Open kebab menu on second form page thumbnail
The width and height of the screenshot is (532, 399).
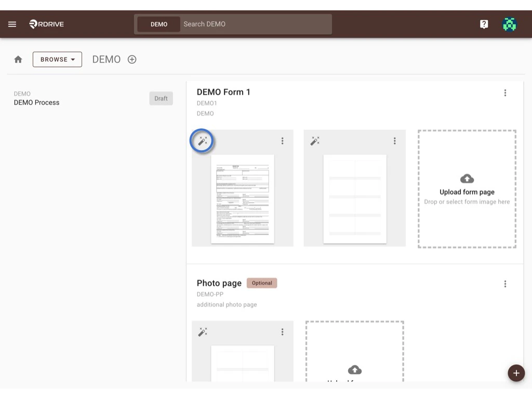pos(394,141)
